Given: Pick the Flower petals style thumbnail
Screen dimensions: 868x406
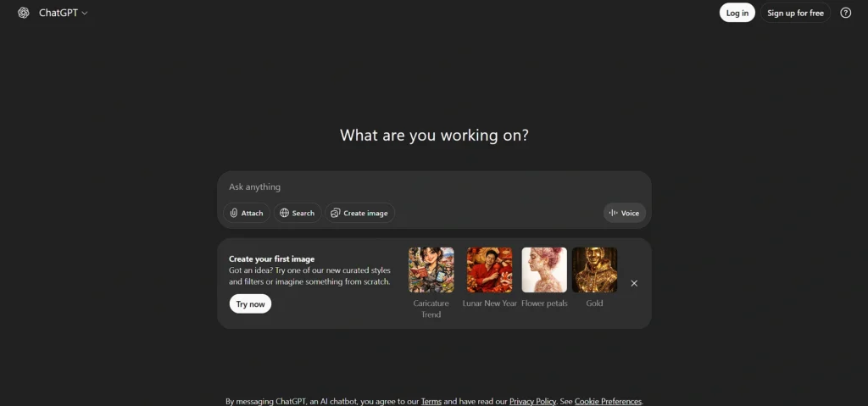Looking at the screenshot, I should click(x=544, y=270).
